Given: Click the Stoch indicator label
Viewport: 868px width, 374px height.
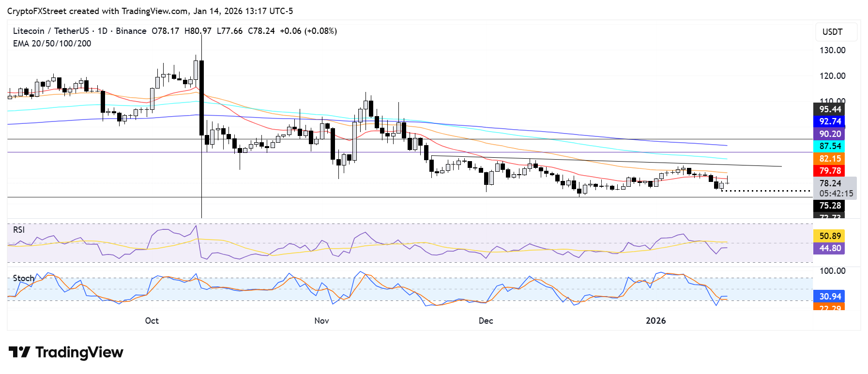Looking at the screenshot, I should 23,278.
